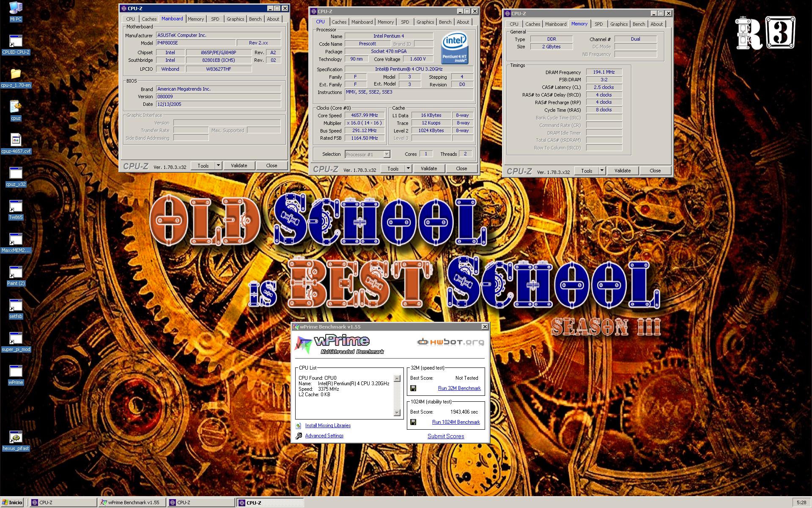Click the taskbar clock showing 5:28
The image size is (812, 508).
click(801, 502)
